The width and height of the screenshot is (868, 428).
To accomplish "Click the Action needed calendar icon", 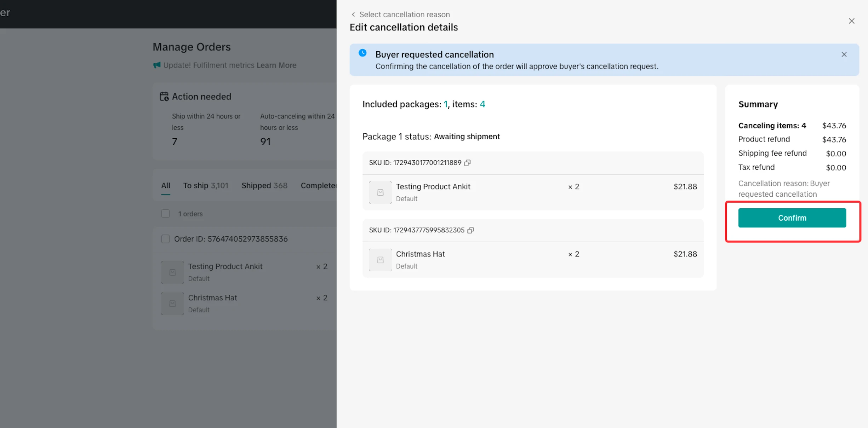I will 164,97.
